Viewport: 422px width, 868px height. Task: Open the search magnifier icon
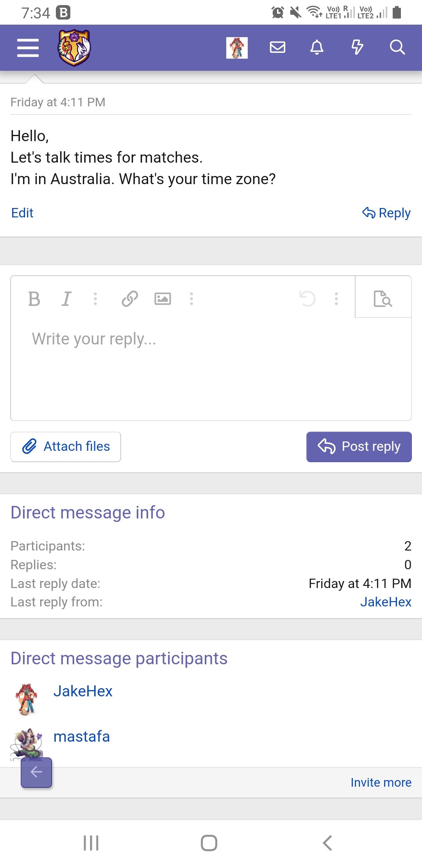[x=397, y=48]
